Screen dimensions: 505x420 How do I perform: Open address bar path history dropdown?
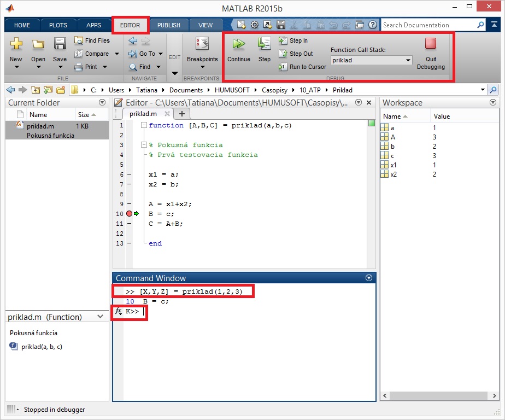click(x=483, y=90)
